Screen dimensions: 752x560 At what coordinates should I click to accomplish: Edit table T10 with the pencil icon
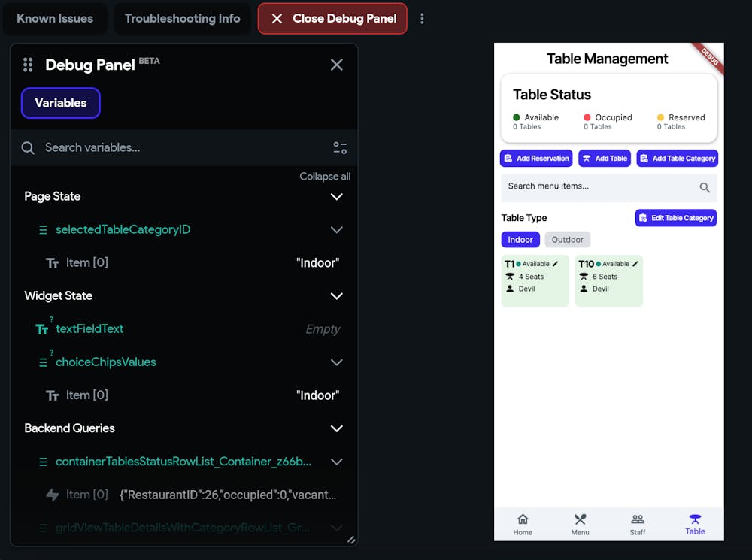635,264
